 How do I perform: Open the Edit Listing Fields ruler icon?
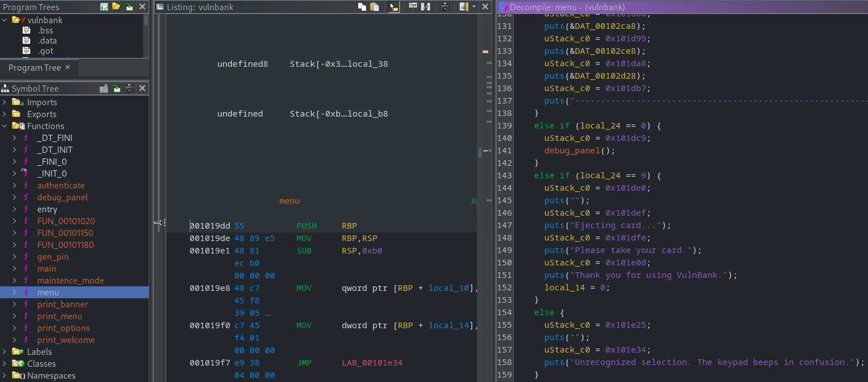463,6
